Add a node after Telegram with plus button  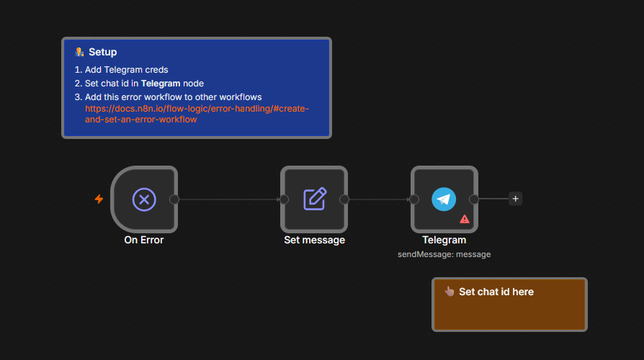[516, 199]
